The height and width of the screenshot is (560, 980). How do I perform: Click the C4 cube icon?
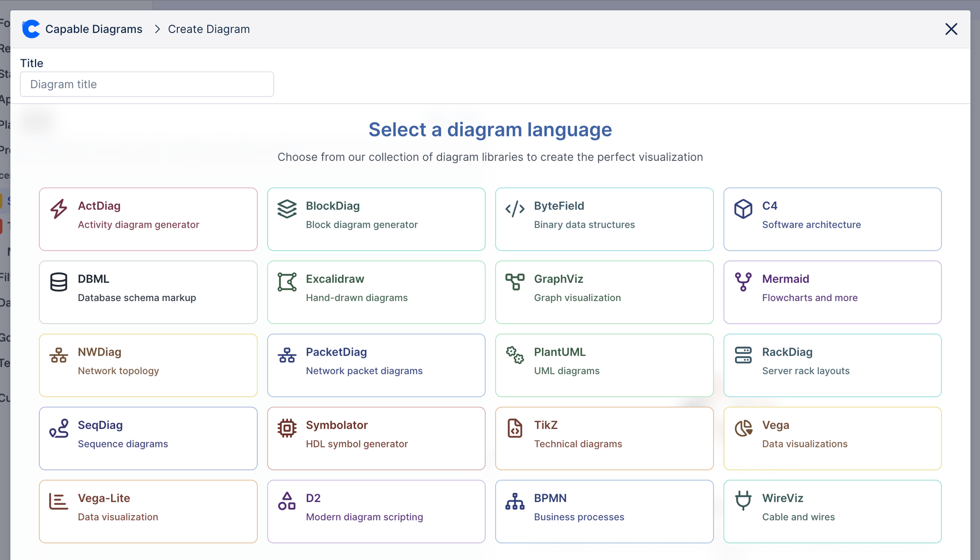743,209
